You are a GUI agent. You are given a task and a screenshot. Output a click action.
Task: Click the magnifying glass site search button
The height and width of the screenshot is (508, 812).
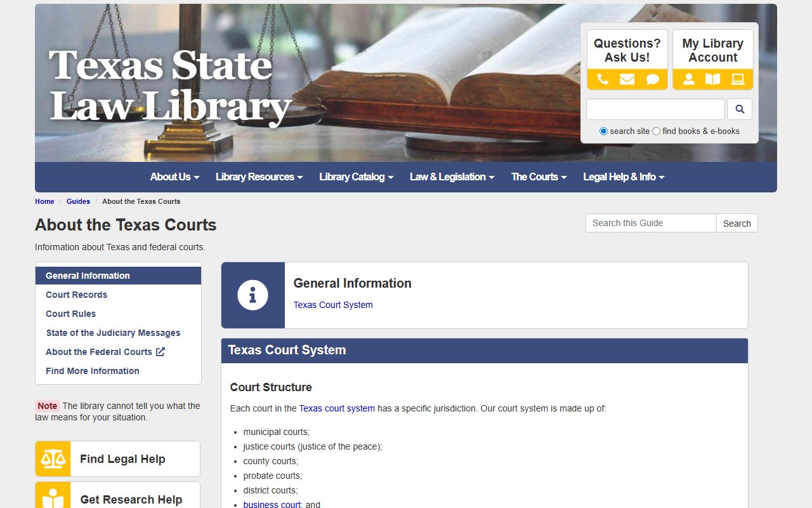[740, 109]
